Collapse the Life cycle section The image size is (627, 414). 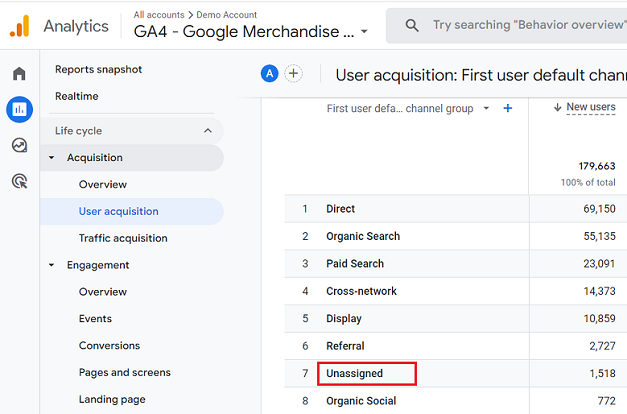pyautogui.click(x=208, y=131)
